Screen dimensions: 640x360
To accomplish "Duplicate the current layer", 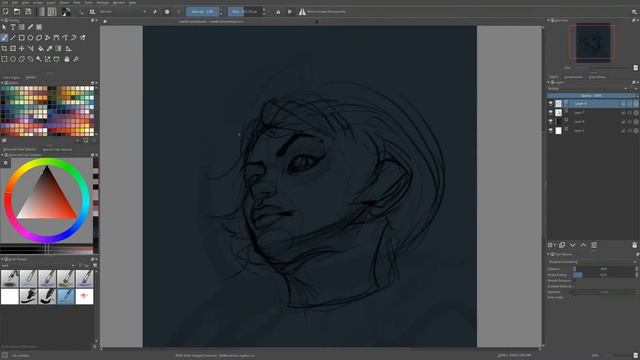I will point(562,245).
